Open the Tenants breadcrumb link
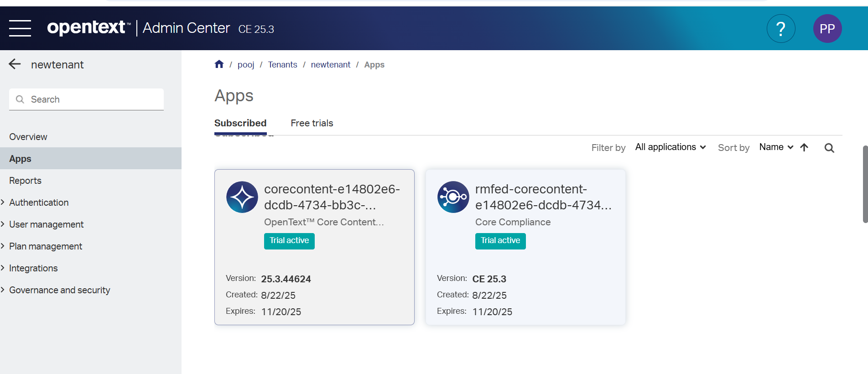The image size is (868, 374). point(282,65)
